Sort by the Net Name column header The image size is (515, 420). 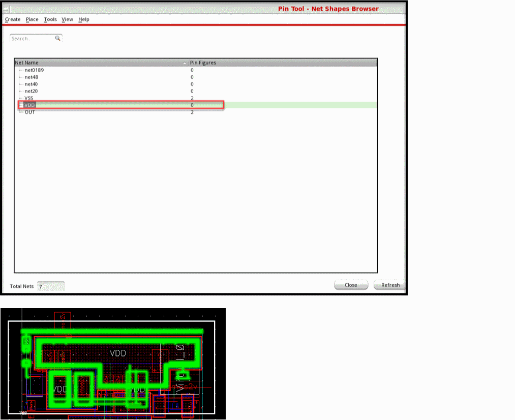pos(102,63)
